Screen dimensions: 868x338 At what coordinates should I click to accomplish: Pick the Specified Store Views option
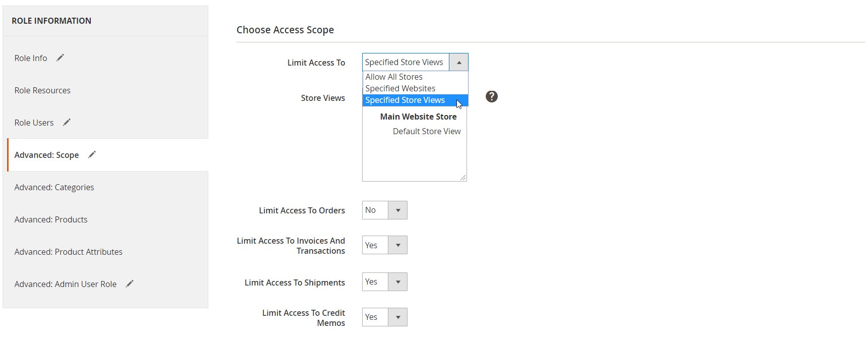[x=404, y=100]
